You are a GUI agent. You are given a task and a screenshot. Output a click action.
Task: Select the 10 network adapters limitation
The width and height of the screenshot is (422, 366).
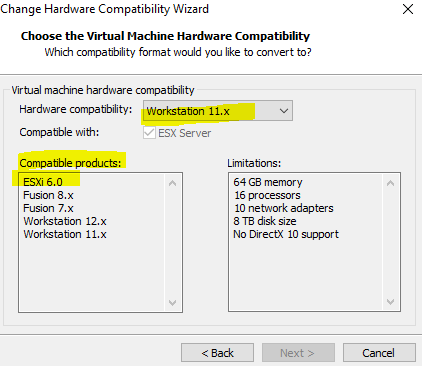[284, 208]
